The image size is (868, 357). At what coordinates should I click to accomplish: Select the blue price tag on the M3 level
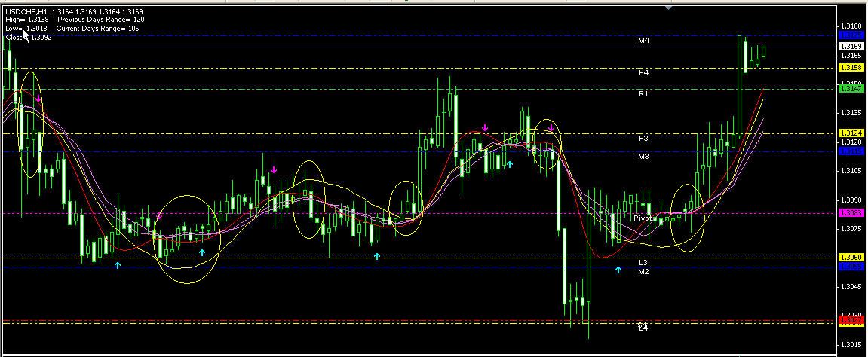[851, 151]
